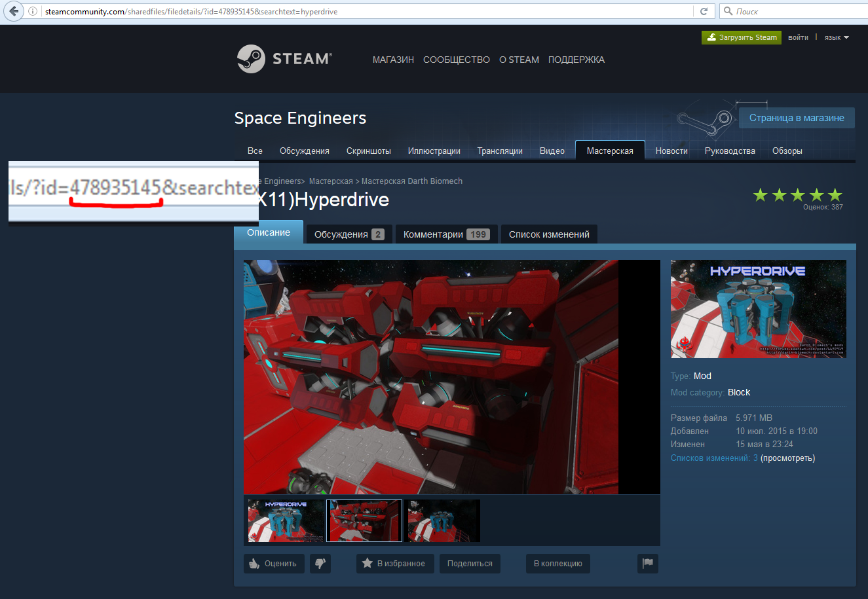Click the Мастерская breadcrumb link
This screenshot has height=599, width=868.
point(331,181)
